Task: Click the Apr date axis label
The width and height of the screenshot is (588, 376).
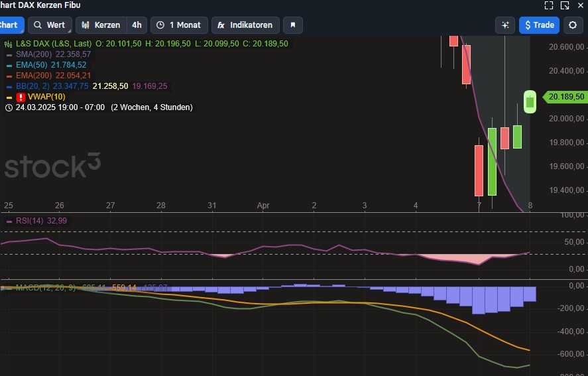Action: coord(263,206)
